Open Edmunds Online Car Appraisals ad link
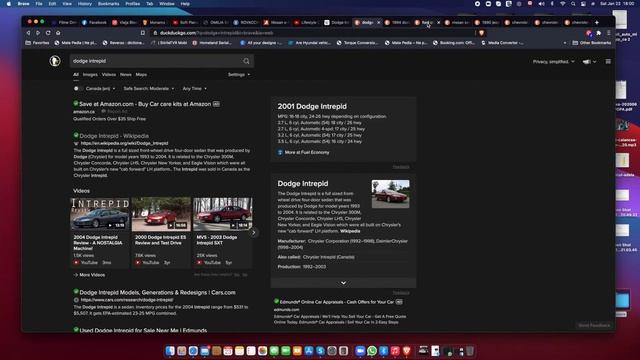The height and width of the screenshot is (360, 640). pos(336,302)
